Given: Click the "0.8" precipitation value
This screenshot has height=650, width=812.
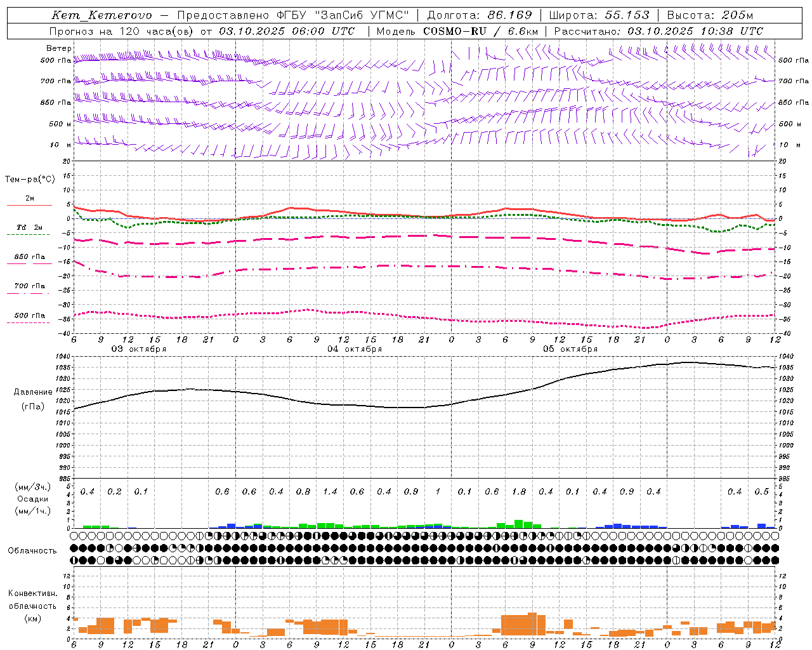Looking at the screenshot, I should [303, 492].
